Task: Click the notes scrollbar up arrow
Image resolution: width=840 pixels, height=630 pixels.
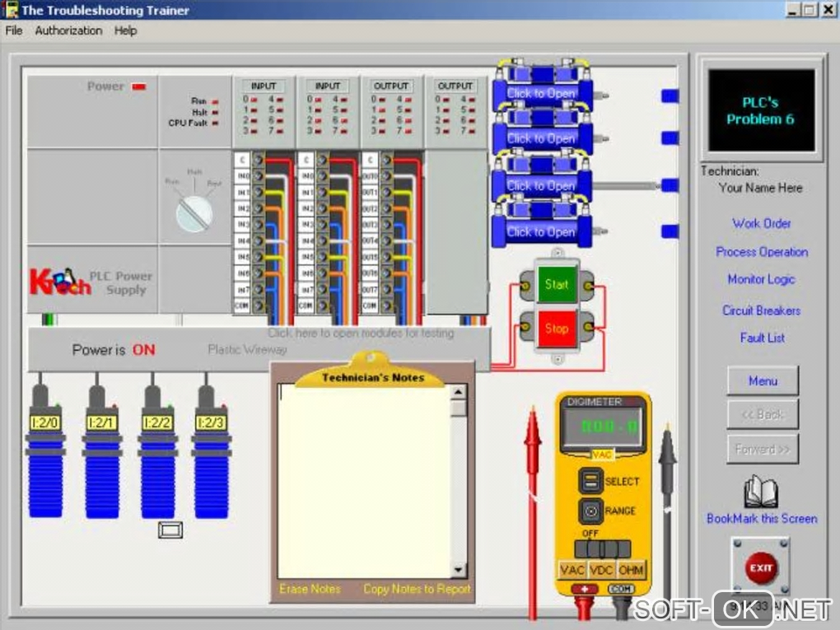Action: (459, 392)
